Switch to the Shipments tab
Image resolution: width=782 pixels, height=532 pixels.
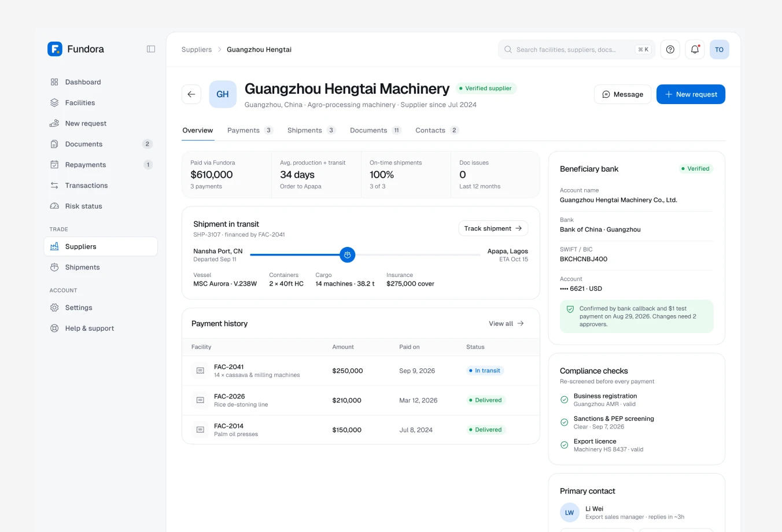click(311, 131)
